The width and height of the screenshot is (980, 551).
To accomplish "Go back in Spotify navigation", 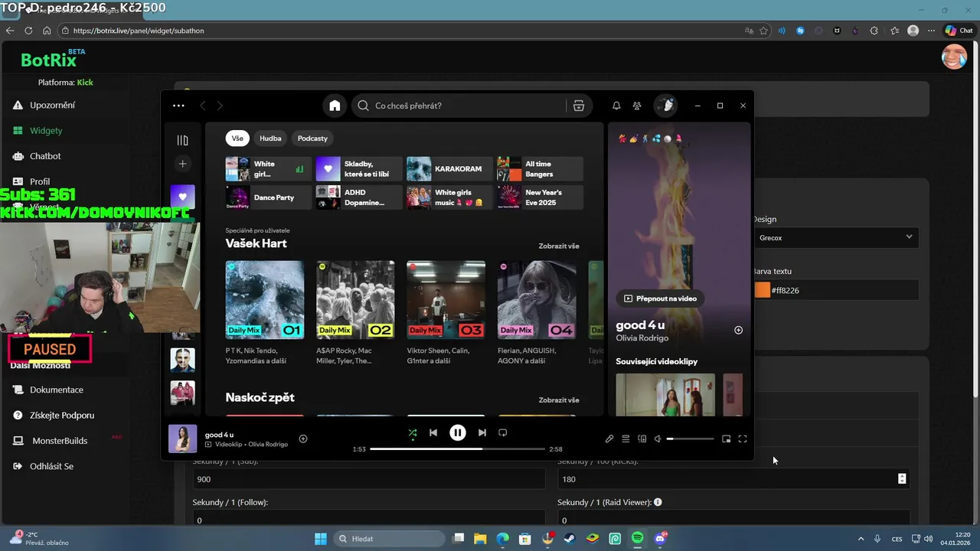I will (203, 106).
